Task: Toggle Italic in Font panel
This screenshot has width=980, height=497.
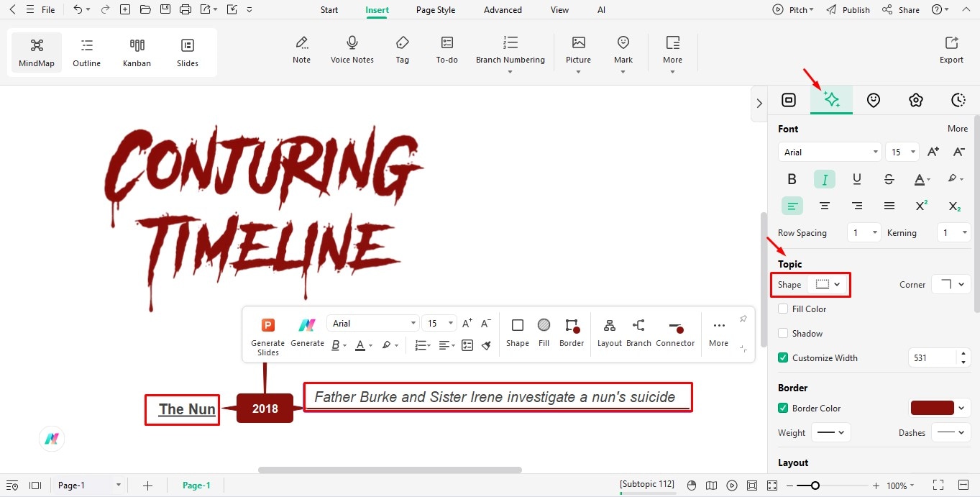Action: pos(825,179)
